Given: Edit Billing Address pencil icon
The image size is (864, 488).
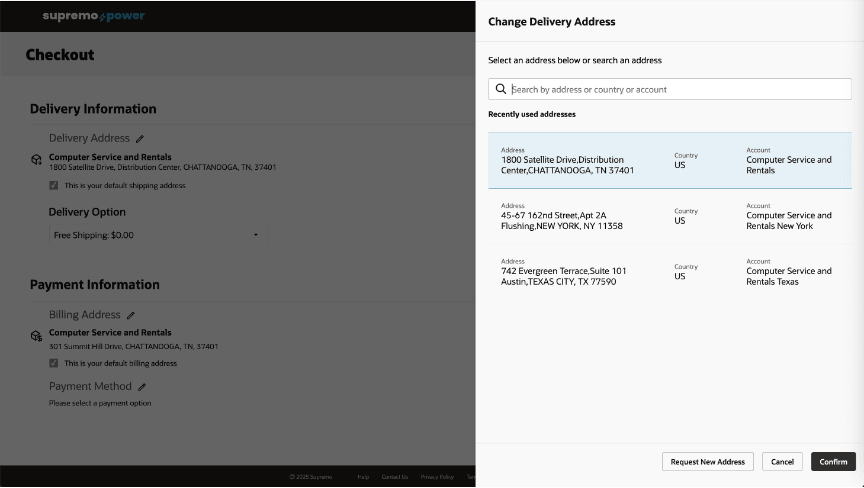Looking at the screenshot, I should [x=131, y=316].
